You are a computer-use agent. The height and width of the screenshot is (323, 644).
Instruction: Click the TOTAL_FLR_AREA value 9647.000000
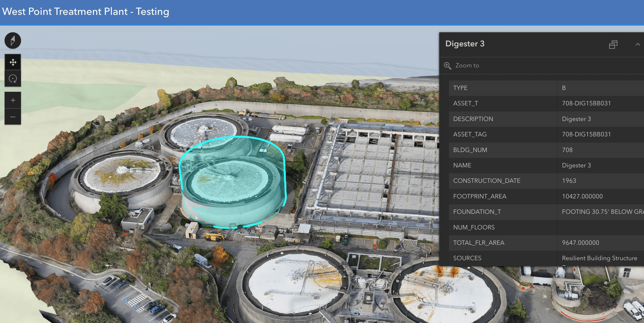point(580,243)
